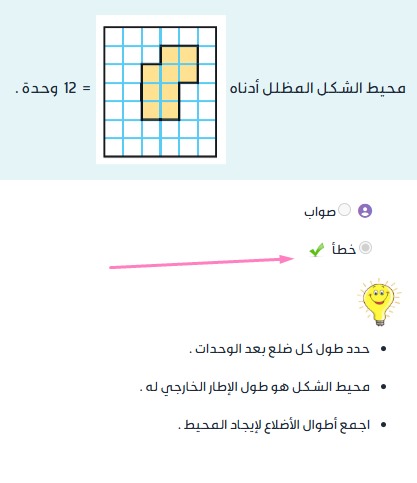Click the hint اجمع أطوال الأضلاع

pos(274,425)
